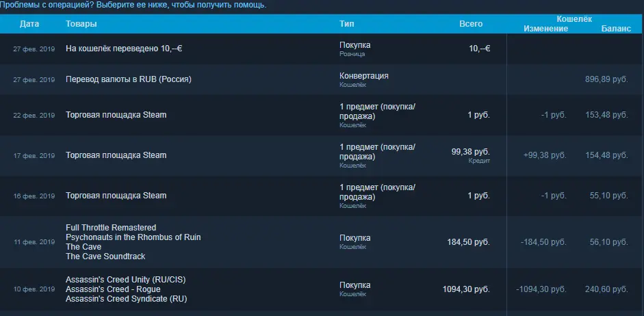Click the 'Розница' subtype label
Viewport: 644px width, 316px height.
(352, 54)
